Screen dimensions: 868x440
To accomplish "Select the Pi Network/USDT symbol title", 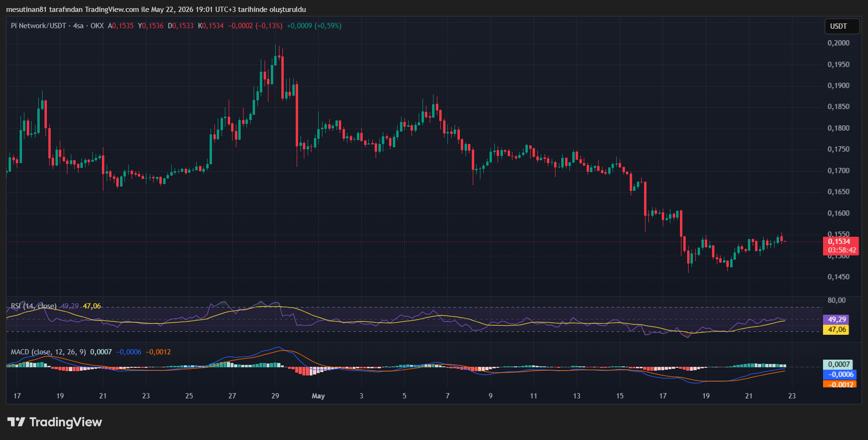I will [x=38, y=26].
